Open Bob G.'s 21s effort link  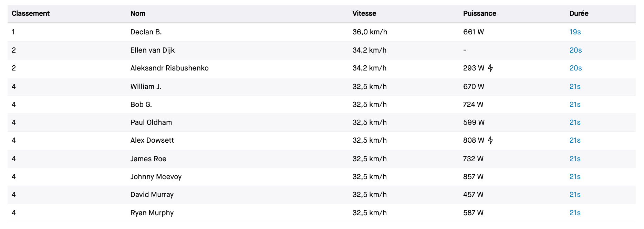(x=575, y=105)
